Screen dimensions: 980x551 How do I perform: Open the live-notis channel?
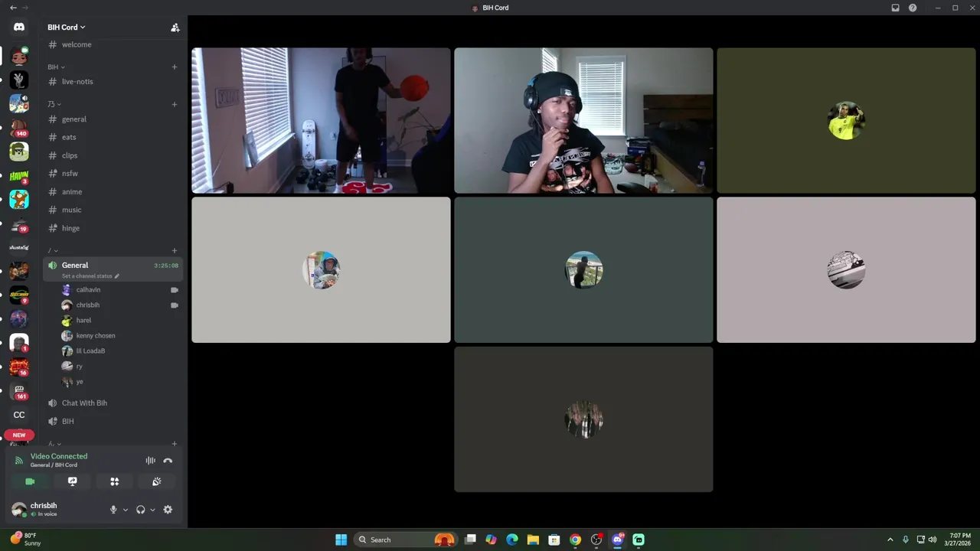113,82
